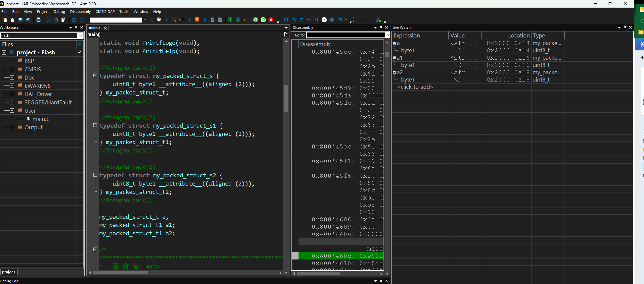Undo the last edit
644x284 pixels.
pyautogui.click(x=74, y=20)
